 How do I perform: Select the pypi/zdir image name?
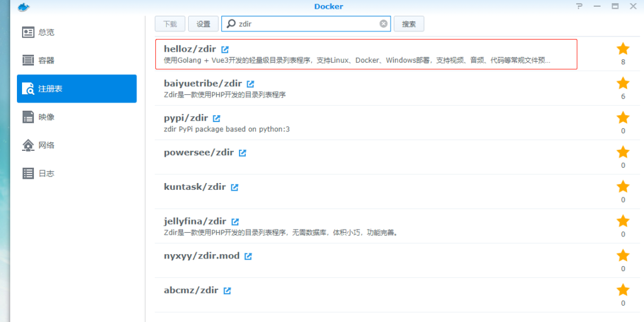pos(186,118)
